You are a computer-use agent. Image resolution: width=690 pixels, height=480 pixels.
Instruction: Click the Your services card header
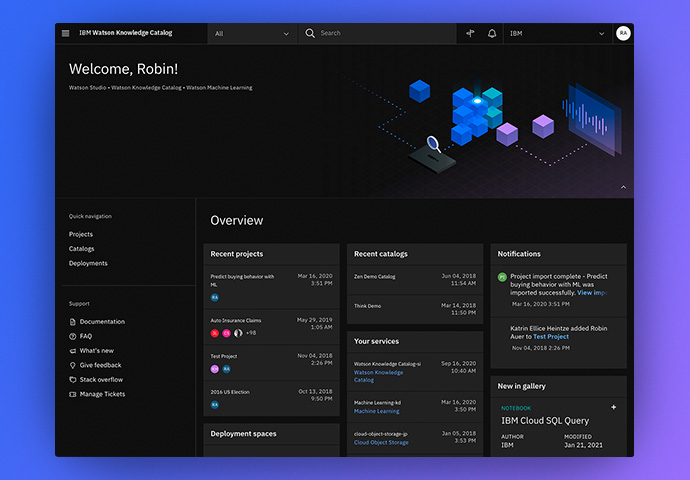[x=415, y=341]
